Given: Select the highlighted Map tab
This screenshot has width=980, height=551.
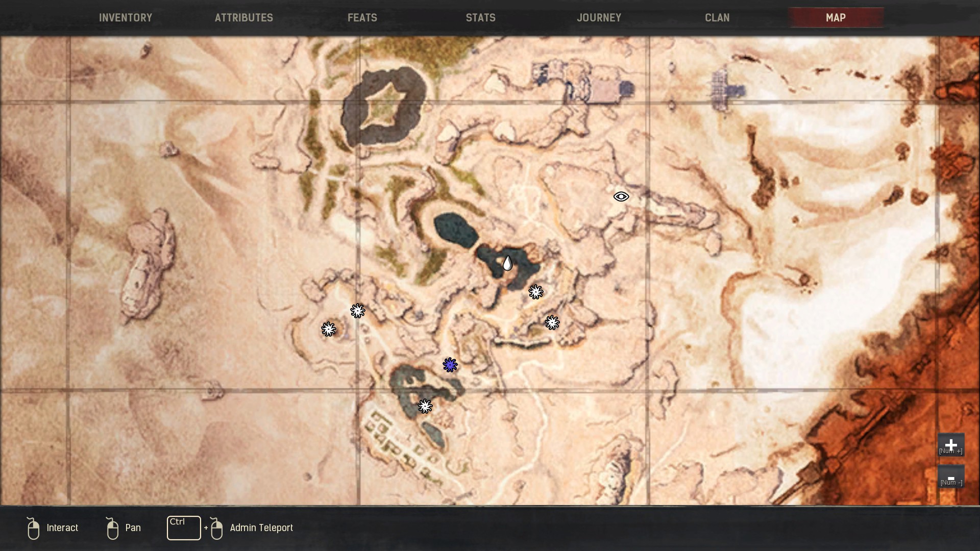Looking at the screenshot, I should coord(836,18).
